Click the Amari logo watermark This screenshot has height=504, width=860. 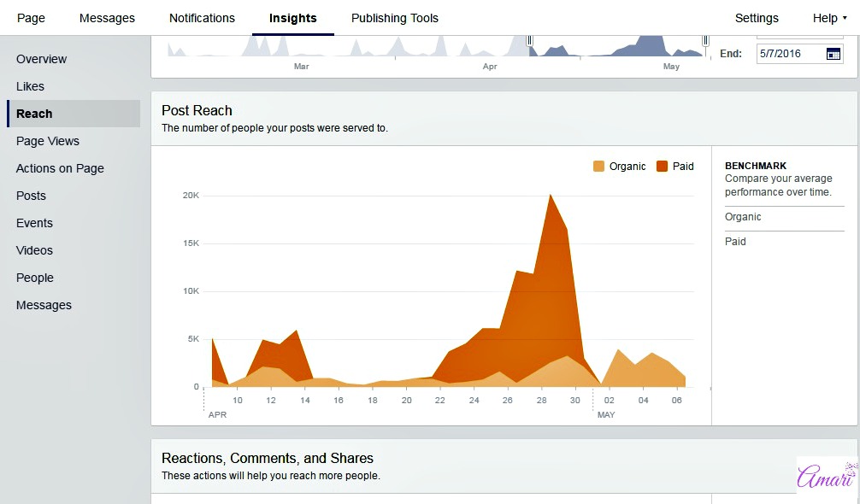(826, 476)
